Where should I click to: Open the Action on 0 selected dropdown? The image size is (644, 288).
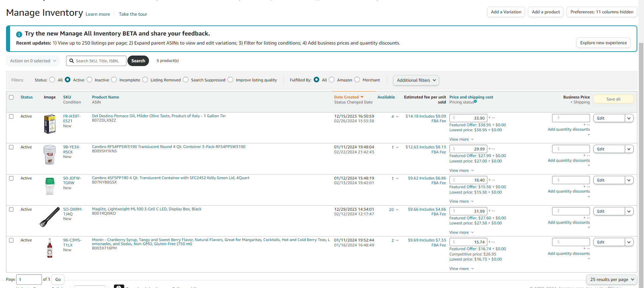pos(33,61)
